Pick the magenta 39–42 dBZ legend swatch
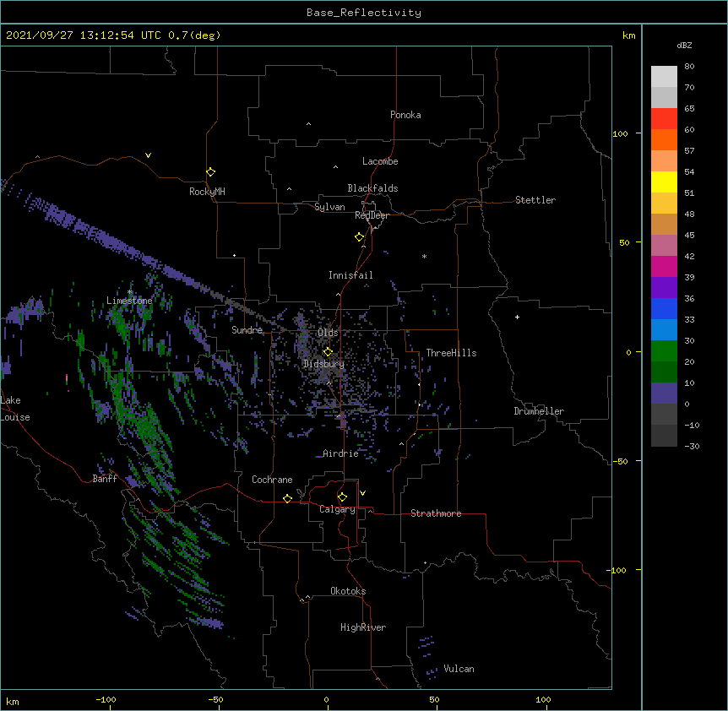 664,266
